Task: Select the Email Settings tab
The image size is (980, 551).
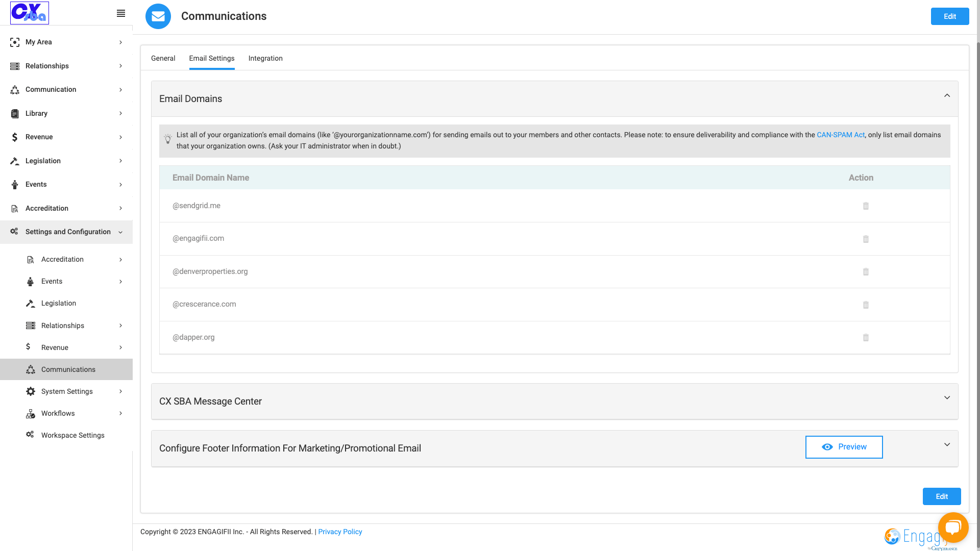Action: tap(212, 58)
